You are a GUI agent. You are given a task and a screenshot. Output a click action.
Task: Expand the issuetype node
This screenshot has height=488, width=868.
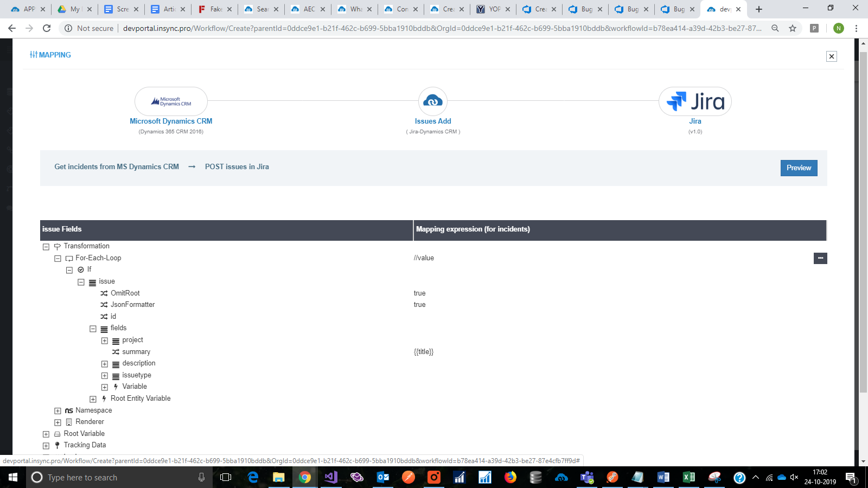click(105, 376)
